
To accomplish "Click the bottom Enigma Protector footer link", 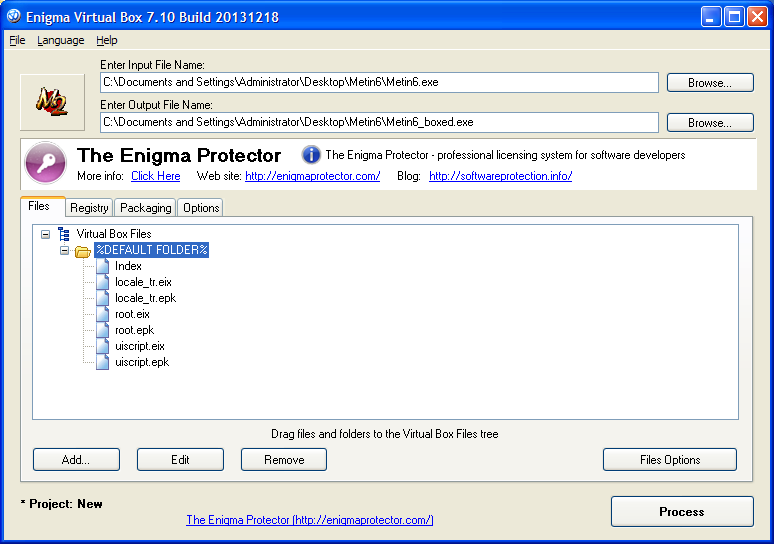I will point(310,520).
